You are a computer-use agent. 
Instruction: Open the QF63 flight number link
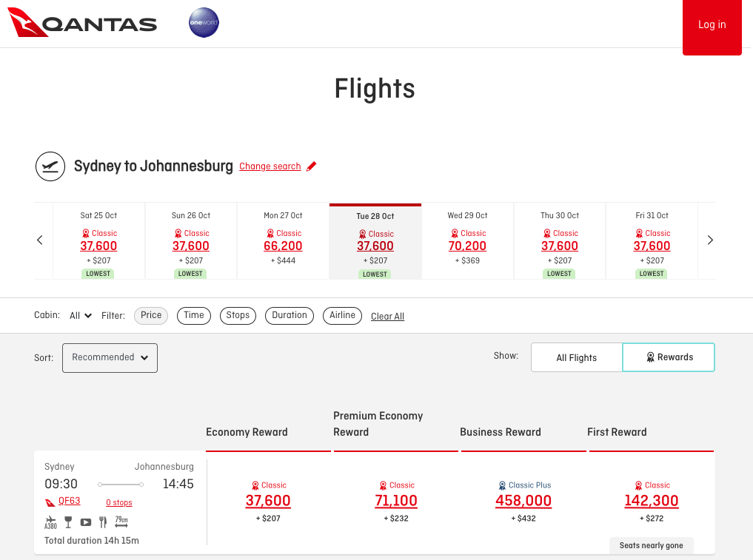(69, 501)
